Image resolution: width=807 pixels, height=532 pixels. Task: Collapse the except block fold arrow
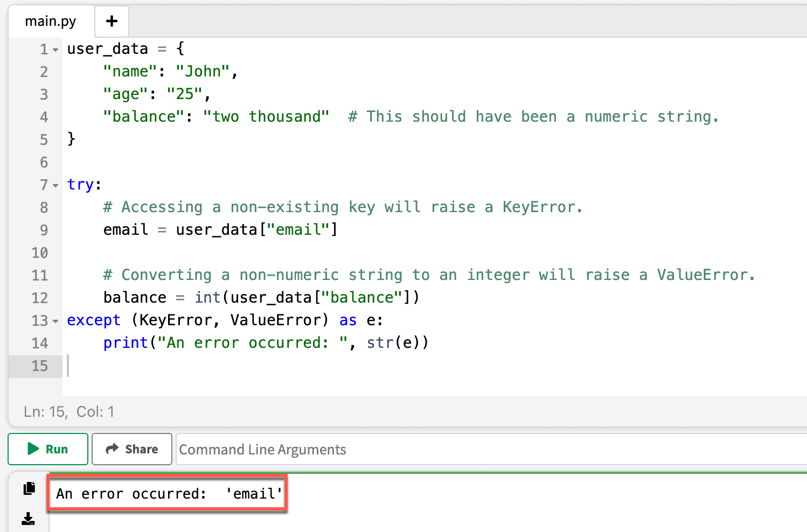pyautogui.click(x=55, y=320)
